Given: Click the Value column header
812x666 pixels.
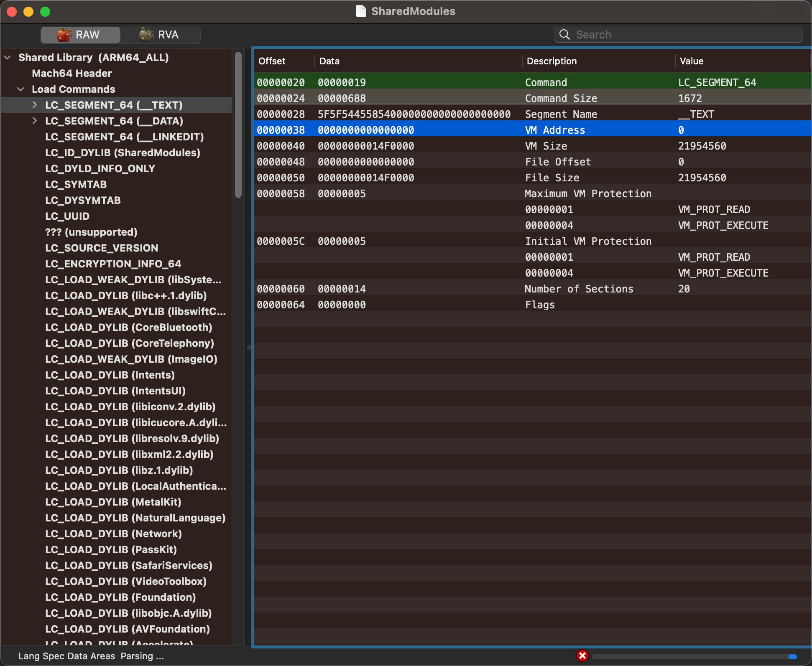Looking at the screenshot, I should click(x=743, y=61).
